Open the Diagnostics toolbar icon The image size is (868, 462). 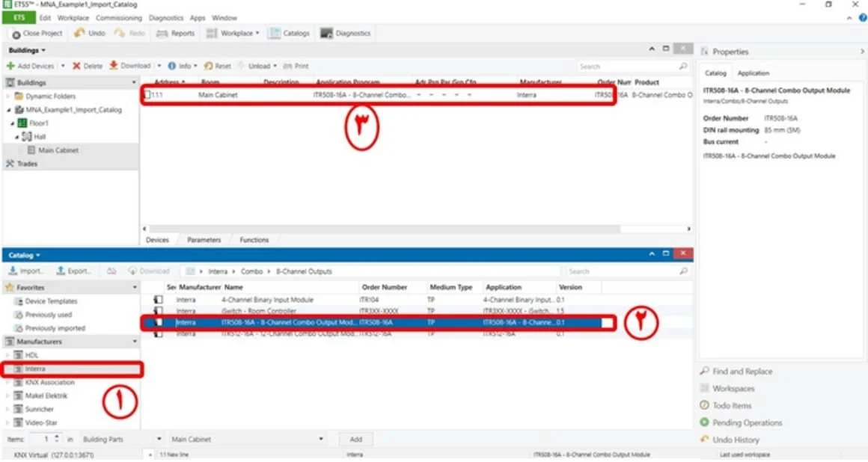pos(326,33)
